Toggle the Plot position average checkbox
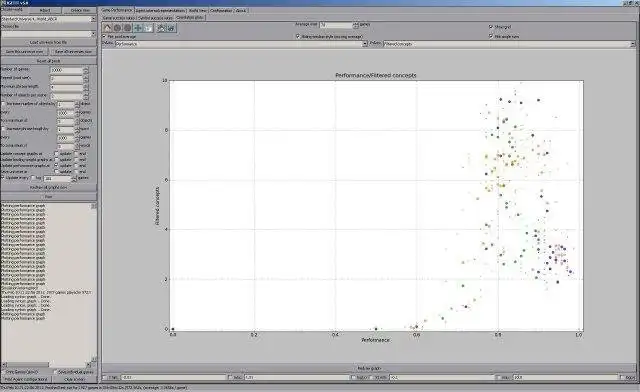Viewport: 640px width, 392px height. point(104,36)
